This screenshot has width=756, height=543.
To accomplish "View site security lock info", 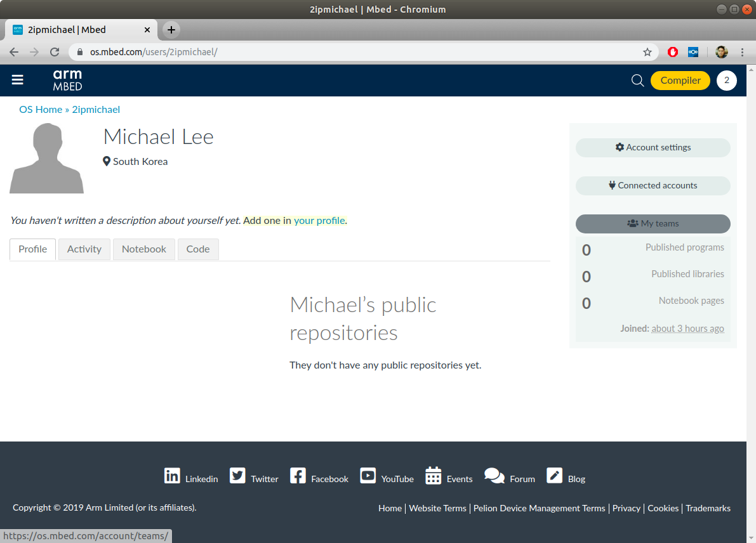I will [x=80, y=52].
